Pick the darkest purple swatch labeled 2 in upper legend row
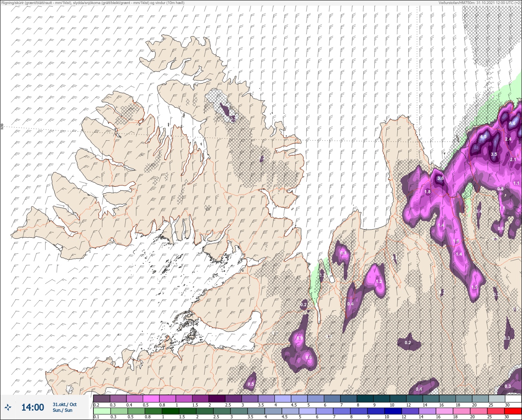 coord(217,398)
